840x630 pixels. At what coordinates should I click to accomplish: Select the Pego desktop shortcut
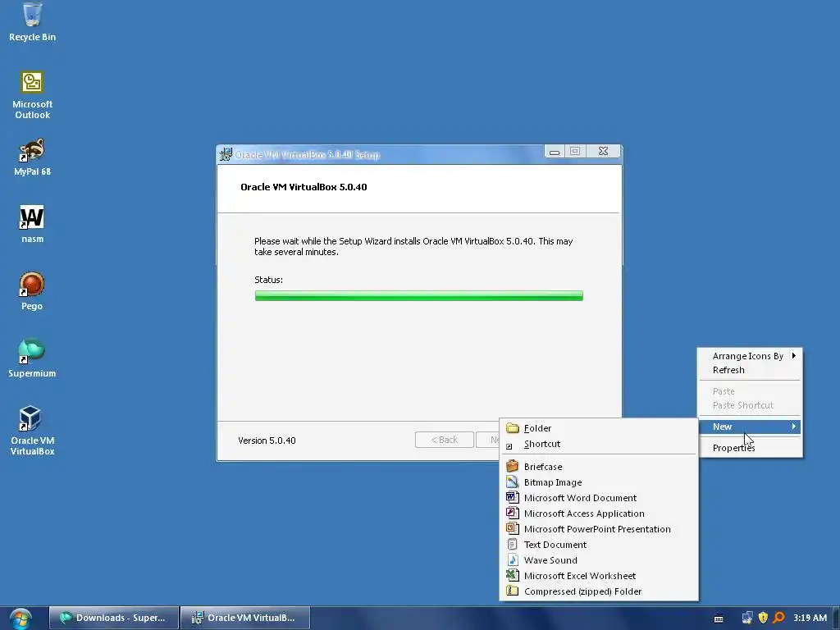[32, 291]
